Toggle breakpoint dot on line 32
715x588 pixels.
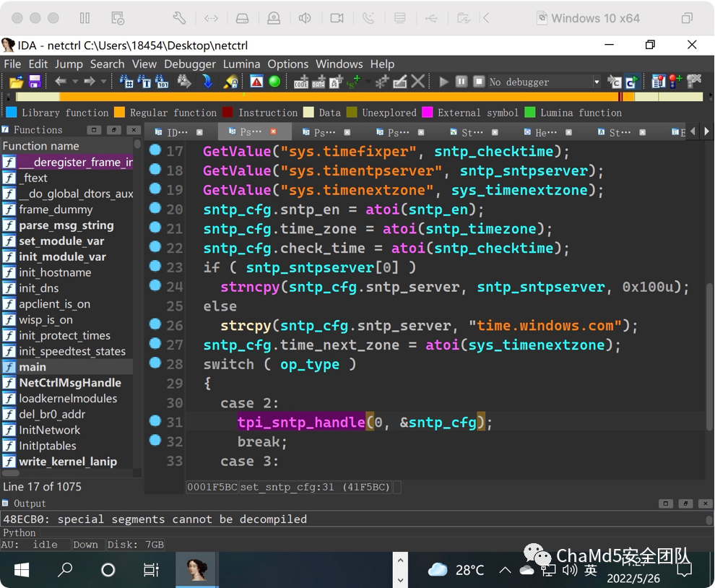pos(155,440)
